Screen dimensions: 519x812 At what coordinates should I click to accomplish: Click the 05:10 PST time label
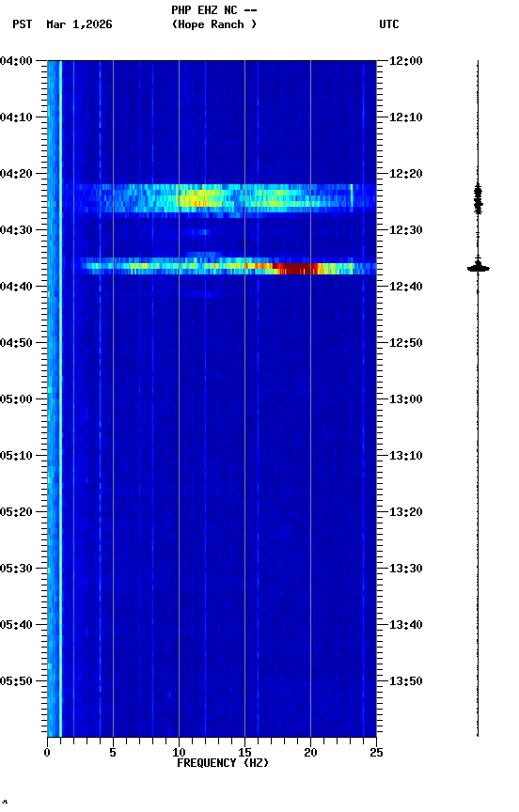point(16,456)
